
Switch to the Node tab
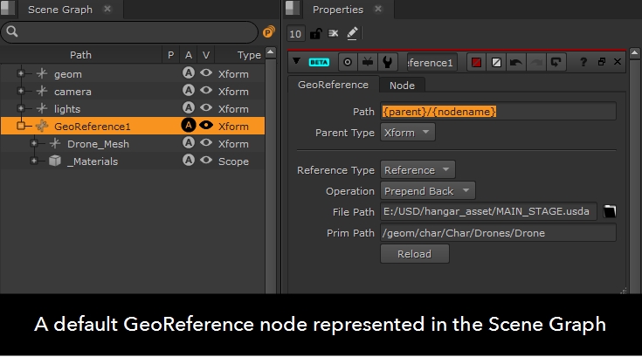[x=402, y=85]
